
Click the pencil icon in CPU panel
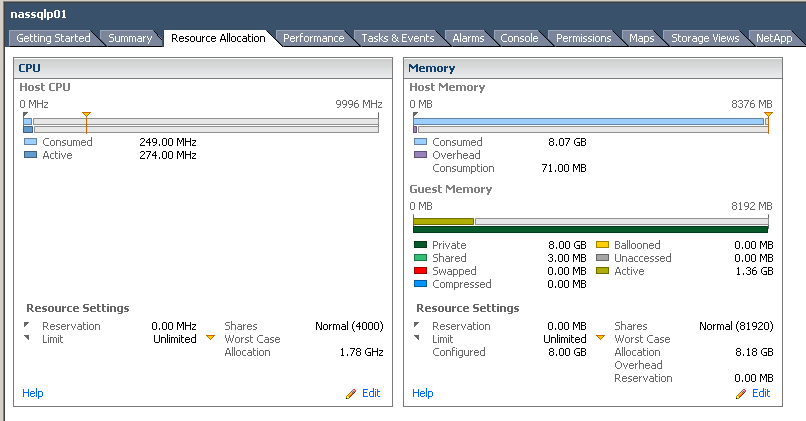coord(351,394)
